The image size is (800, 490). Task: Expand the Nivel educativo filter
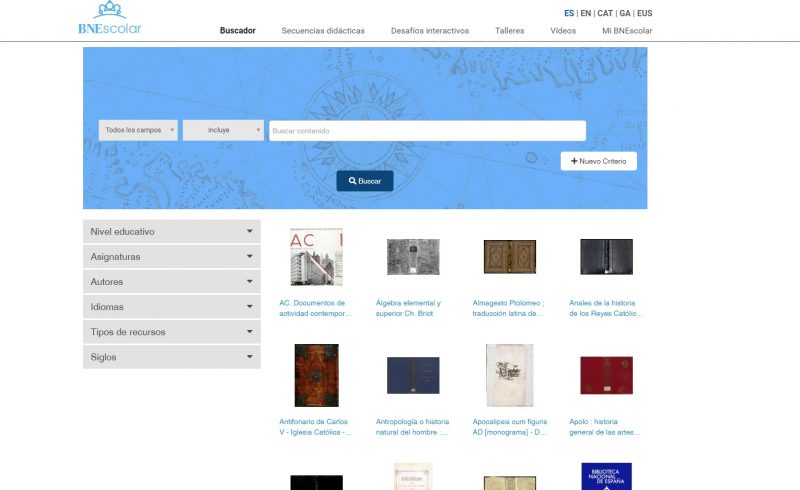click(172, 232)
